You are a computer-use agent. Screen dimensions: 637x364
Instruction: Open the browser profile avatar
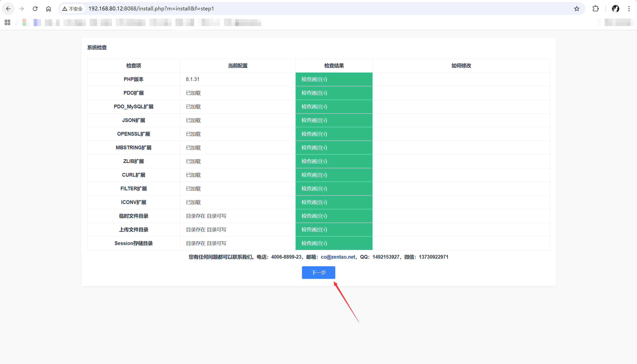(615, 9)
